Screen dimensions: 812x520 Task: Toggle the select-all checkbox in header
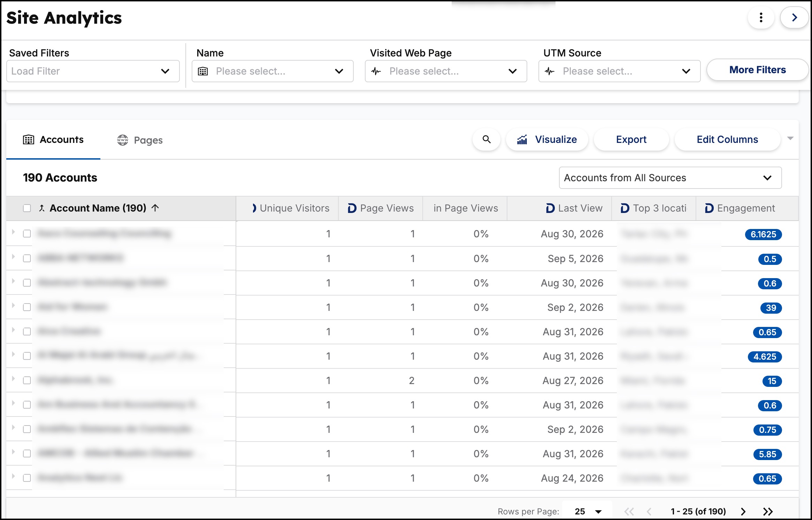(27, 208)
